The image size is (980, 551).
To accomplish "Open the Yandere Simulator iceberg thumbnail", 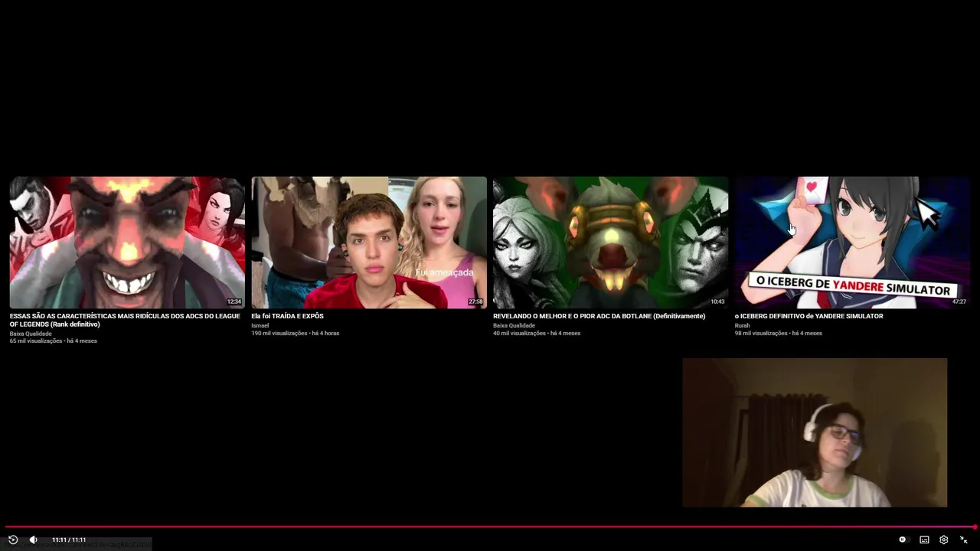I will click(852, 243).
